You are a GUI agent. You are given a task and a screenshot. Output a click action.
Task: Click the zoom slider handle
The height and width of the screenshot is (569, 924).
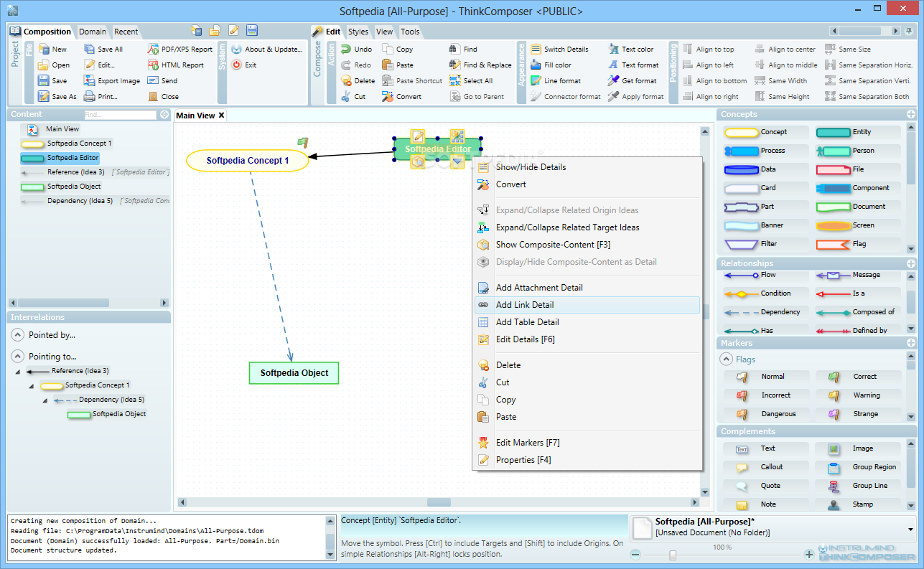point(673,555)
